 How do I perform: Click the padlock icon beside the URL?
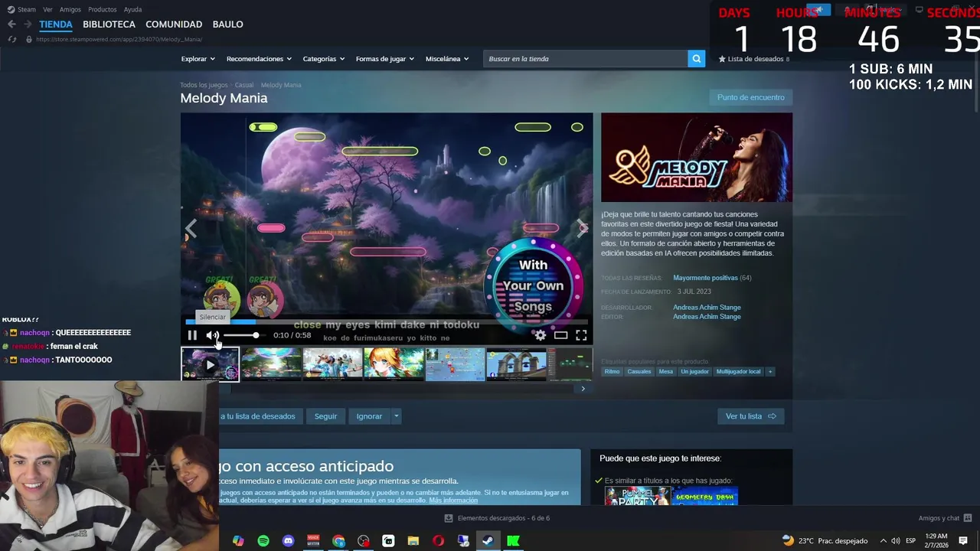[29, 39]
